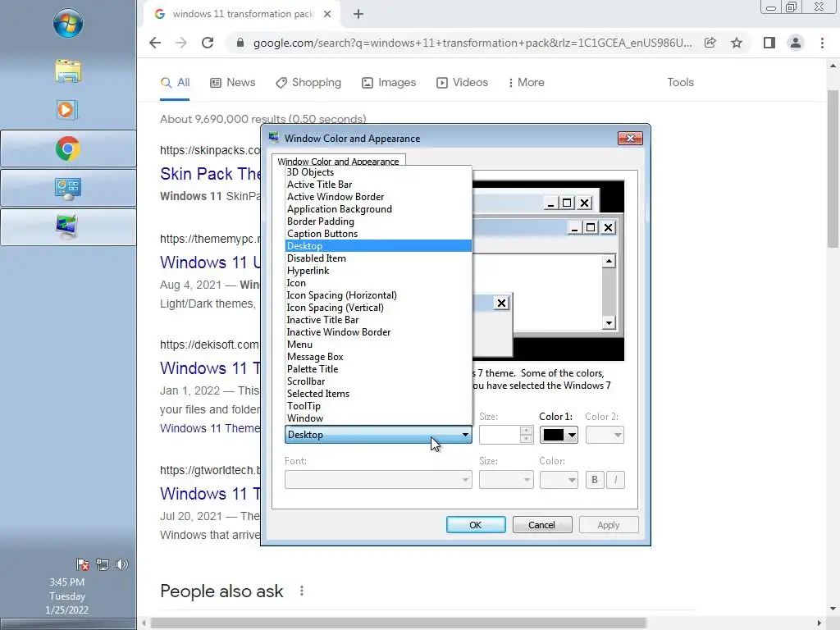Open the network tray icon
The width and height of the screenshot is (840, 630).
pos(103,564)
